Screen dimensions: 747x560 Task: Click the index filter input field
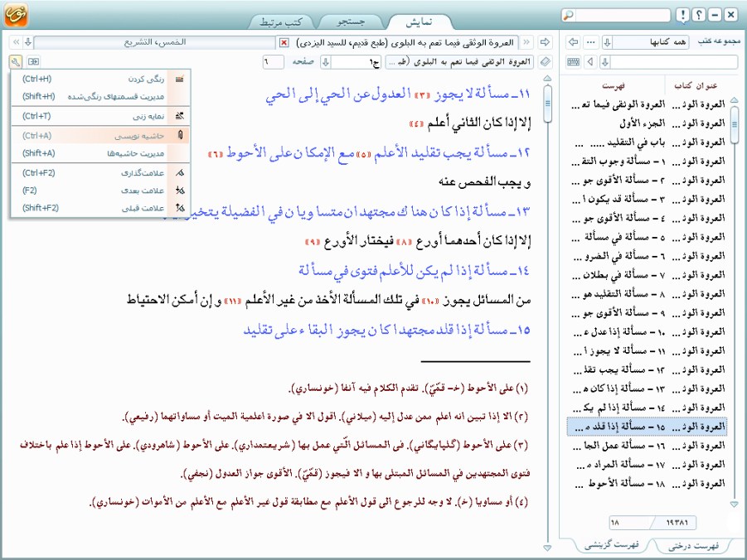pyautogui.click(x=674, y=62)
